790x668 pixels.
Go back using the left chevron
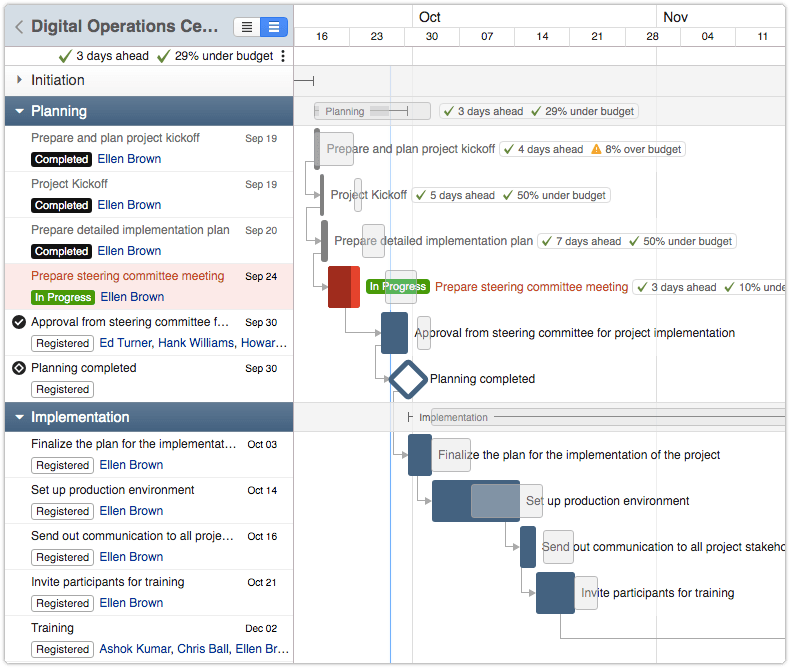coord(19,27)
